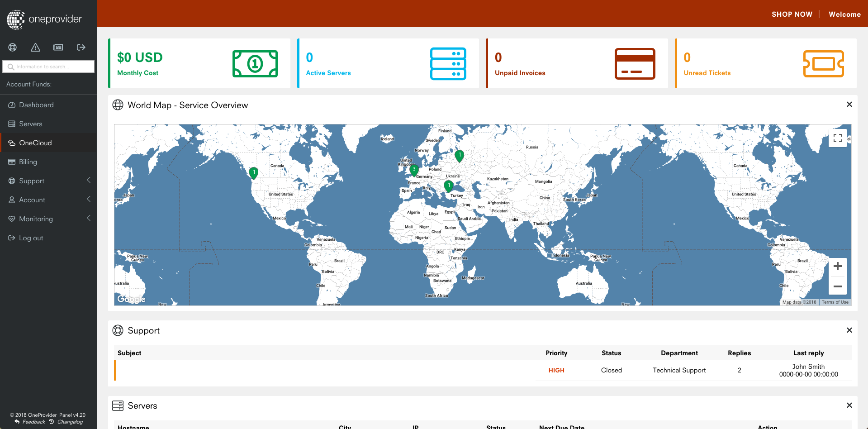Click the Unpaid Invoices credit card icon

coord(635,64)
